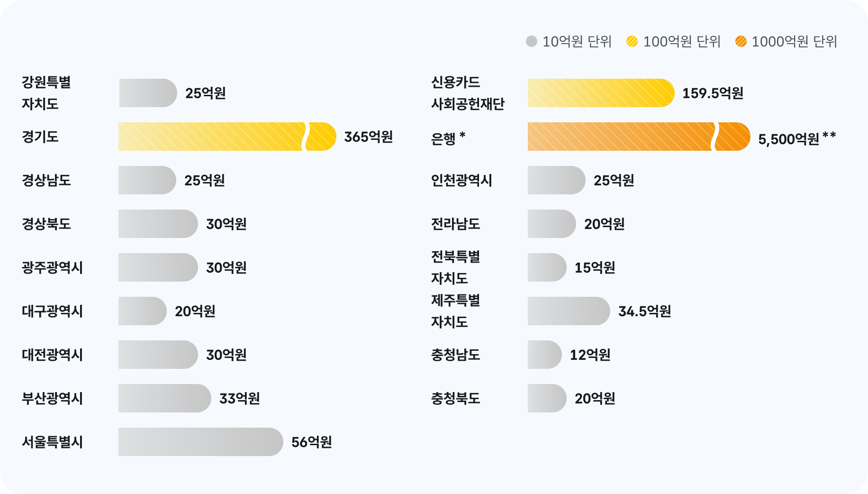Click the 1000억원 단위 legend text
The image size is (868, 494).
tap(794, 42)
